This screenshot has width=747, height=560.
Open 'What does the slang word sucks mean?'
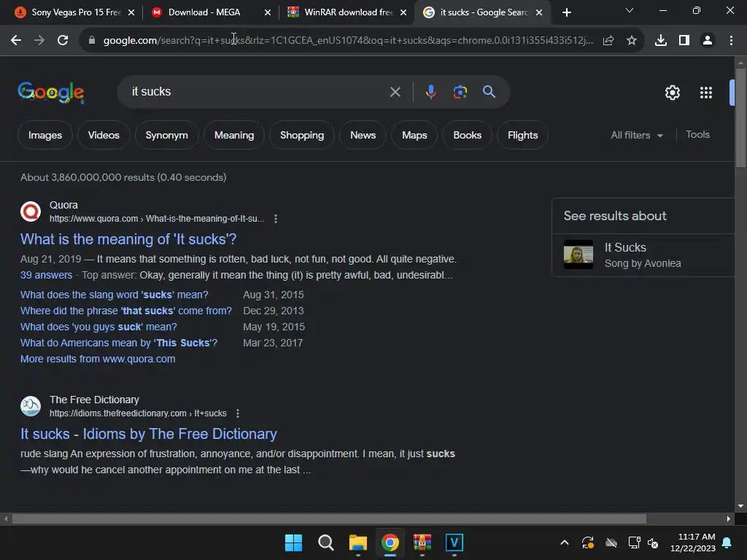114,295
